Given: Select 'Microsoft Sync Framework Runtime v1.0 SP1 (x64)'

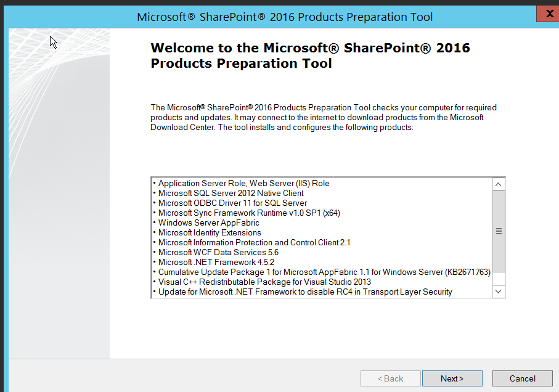Looking at the screenshot, I should [249, 213].
